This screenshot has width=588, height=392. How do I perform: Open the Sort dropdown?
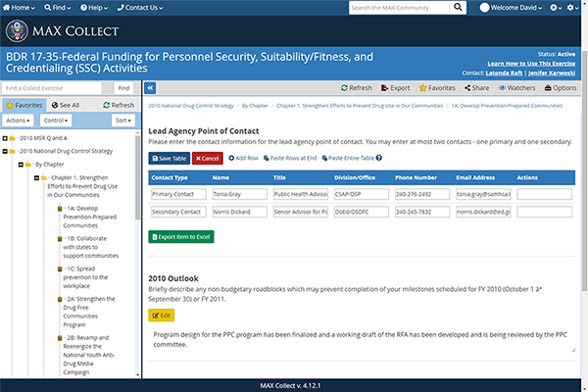click(x=122, y=121)
